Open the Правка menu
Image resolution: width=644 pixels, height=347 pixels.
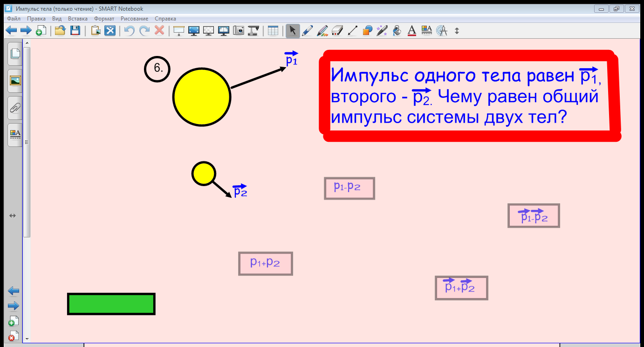[36, 19]
